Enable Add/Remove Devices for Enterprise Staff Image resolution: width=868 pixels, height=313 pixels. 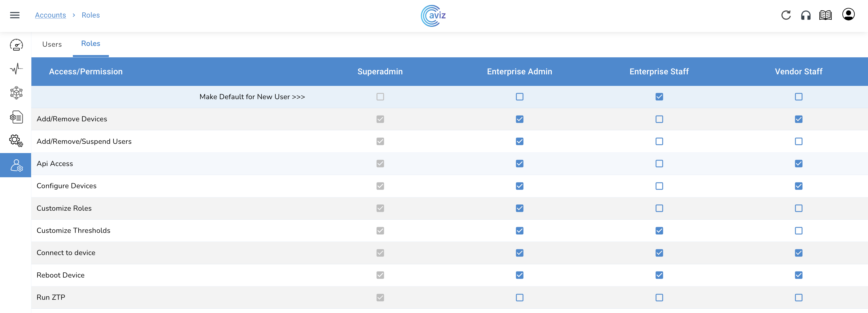(x=659, y=119)
